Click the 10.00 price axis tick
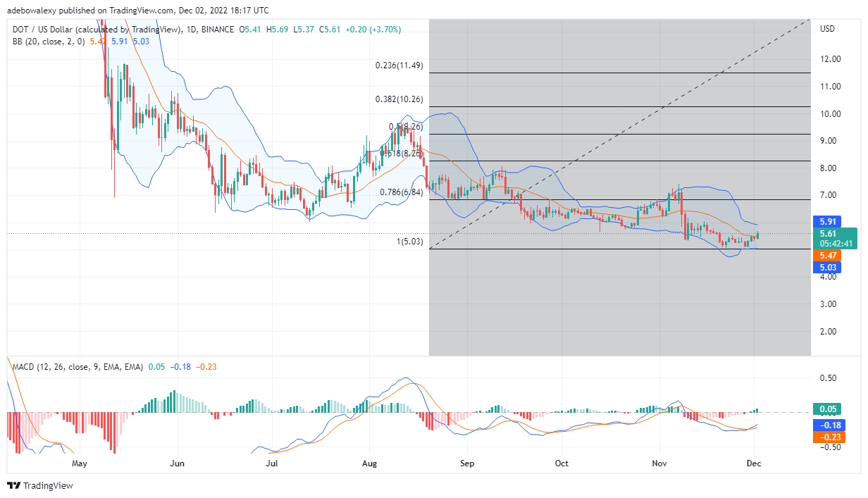868x498 pixels. [829, 114]
